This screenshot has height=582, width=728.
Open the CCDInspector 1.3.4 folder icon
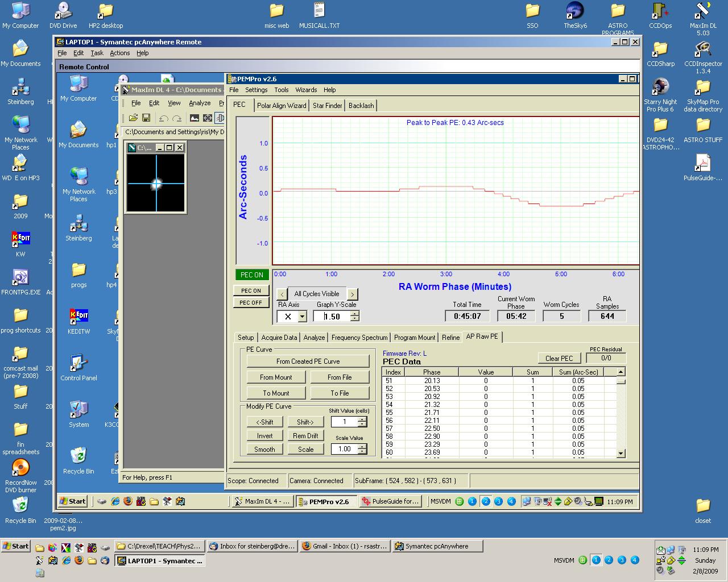[703, 57]
